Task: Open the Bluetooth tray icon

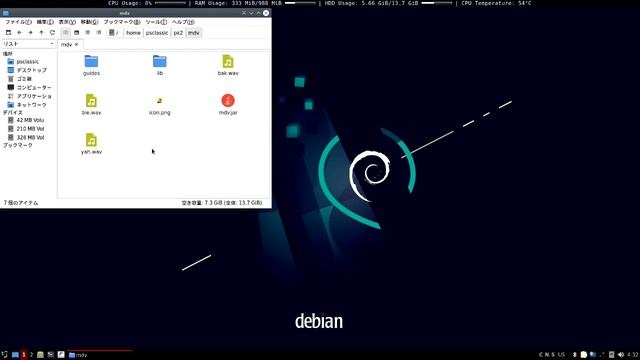Action: click(x=574, y=355)
